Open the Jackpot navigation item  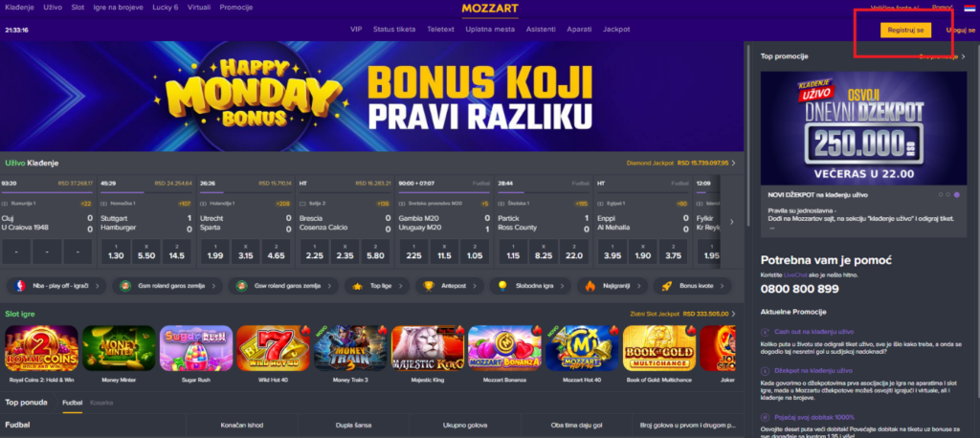click(616, 30)
